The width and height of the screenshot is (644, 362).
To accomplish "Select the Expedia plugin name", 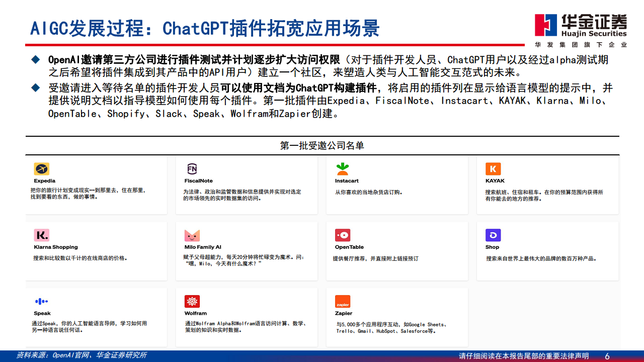I will tap(45, 181).
